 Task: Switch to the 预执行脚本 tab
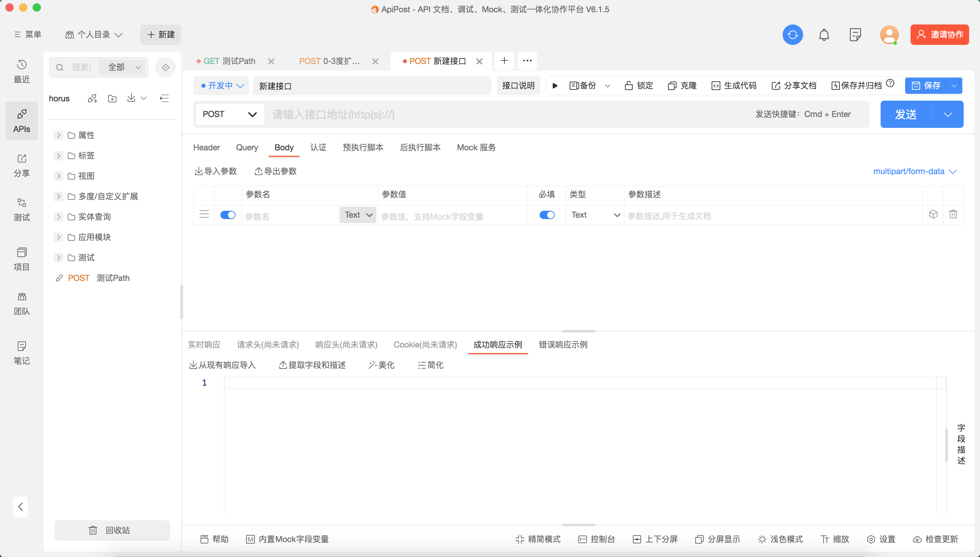click(x=363, y=147)
